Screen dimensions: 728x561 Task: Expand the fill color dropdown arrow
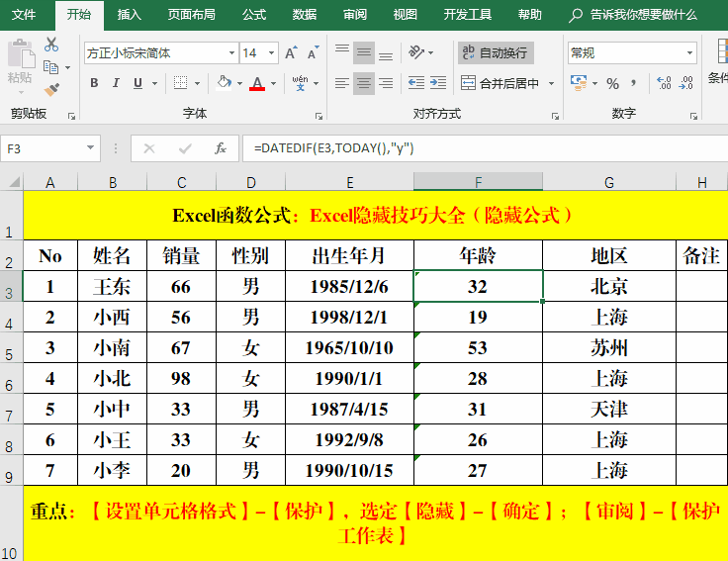240,84
